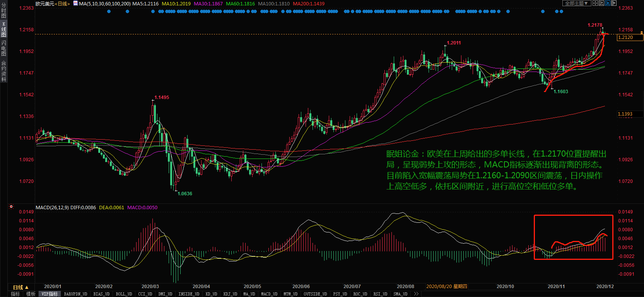
Task: Click the MACD(26,12,9) parameter label
Action: point(52,208)
